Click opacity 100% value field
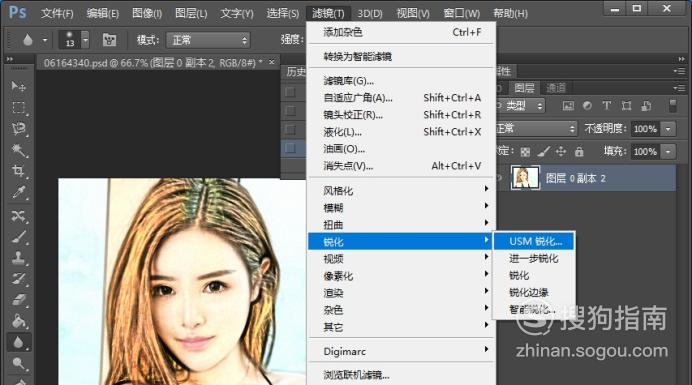The height and width of the screenshot is (385, 692). 646,129
